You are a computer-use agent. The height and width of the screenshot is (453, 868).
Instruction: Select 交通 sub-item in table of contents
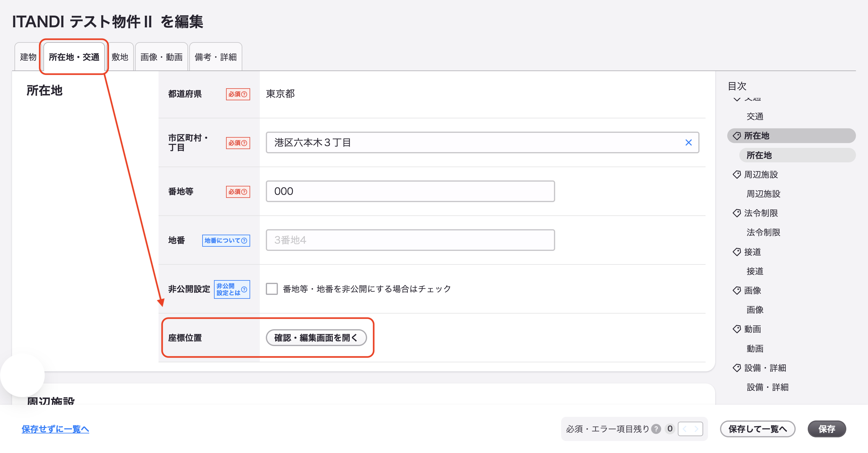click(x=755, y=117)
